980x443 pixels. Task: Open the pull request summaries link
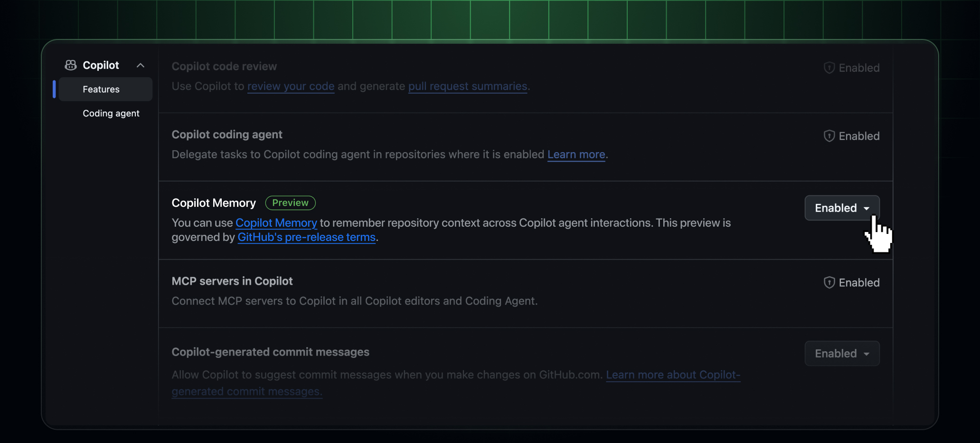point(468,87)
